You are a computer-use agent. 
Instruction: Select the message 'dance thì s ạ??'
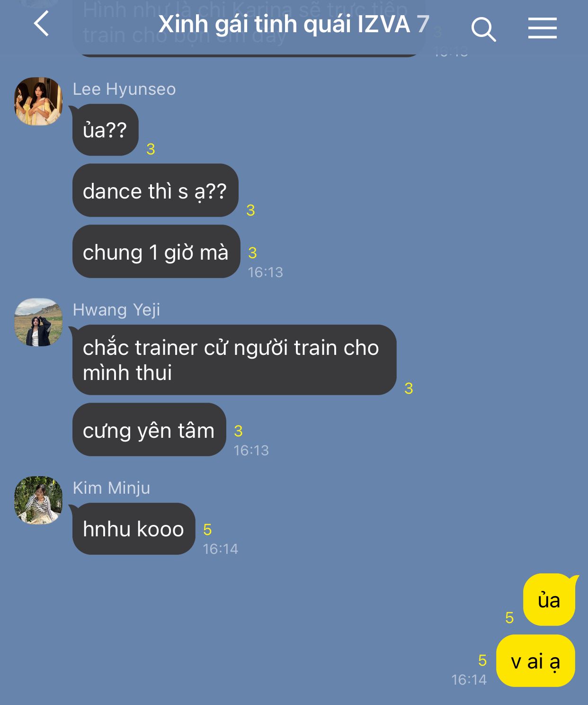point(155,190)
